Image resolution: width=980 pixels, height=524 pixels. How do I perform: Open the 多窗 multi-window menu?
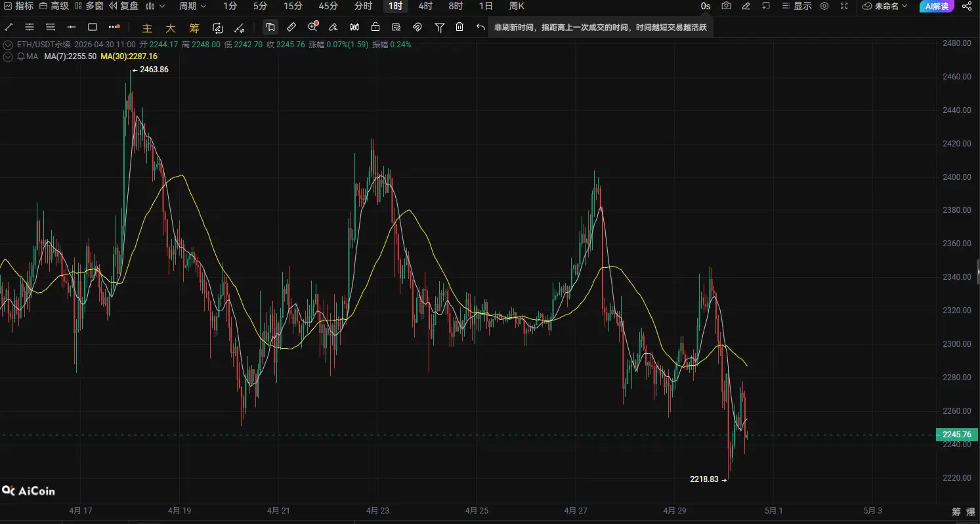click(x=89, y=6)
